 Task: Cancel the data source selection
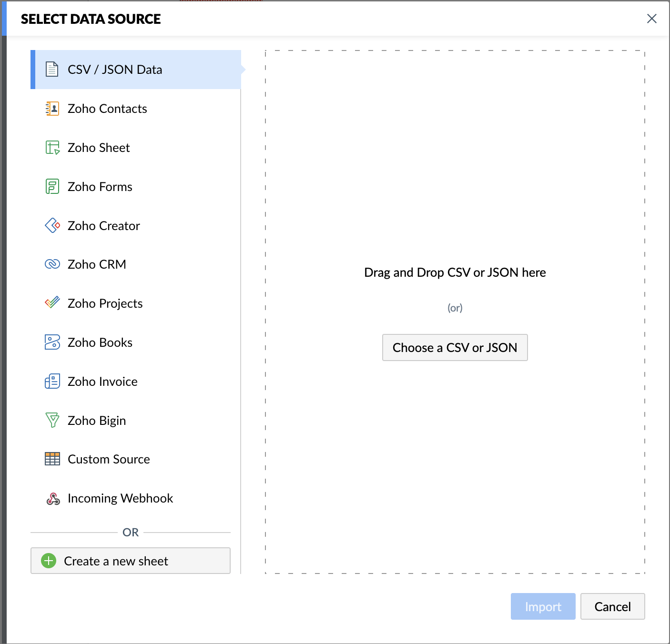(x=612, y=606)
